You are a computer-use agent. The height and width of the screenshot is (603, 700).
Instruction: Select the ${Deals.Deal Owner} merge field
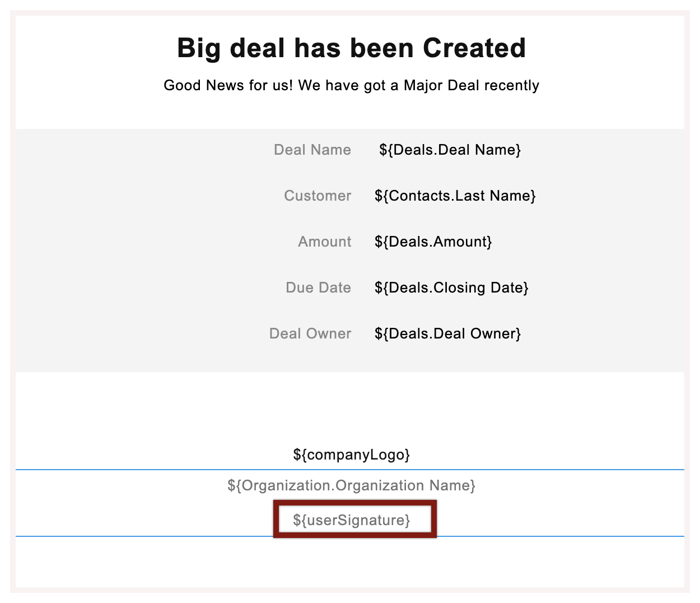pyautogui.click(x=447, y=333)
